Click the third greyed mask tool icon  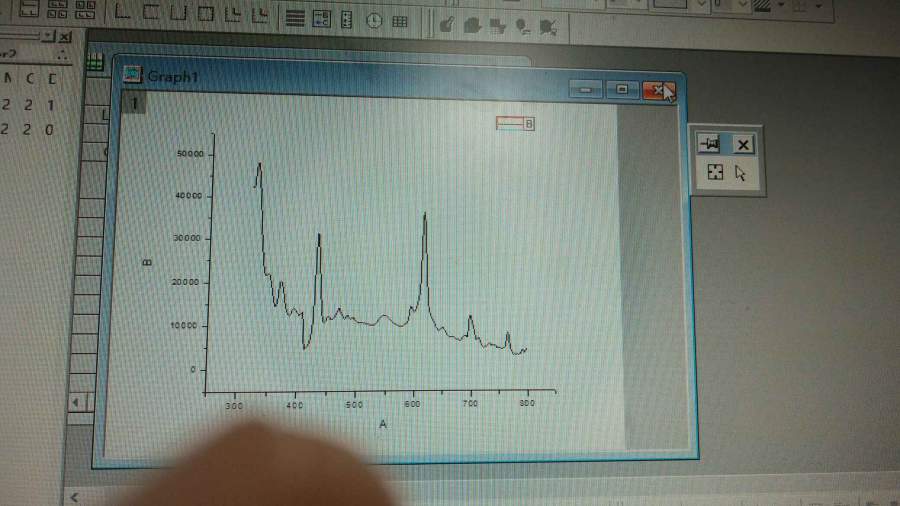point(498,26)
